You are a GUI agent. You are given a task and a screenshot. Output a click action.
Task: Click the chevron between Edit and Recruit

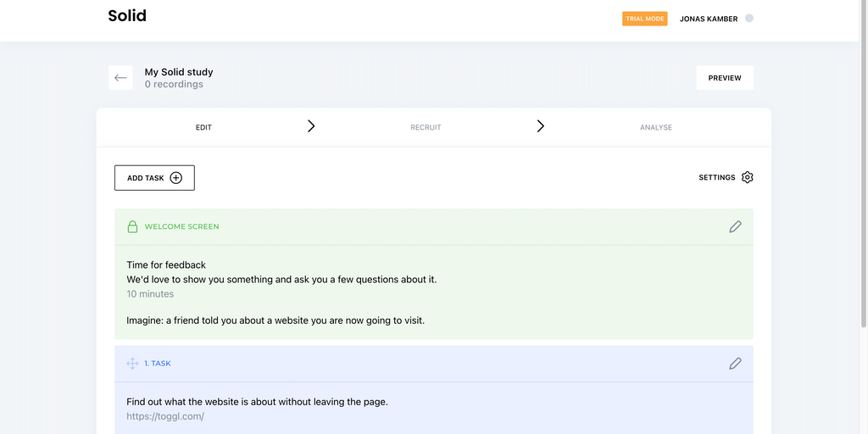pos(311,126)
